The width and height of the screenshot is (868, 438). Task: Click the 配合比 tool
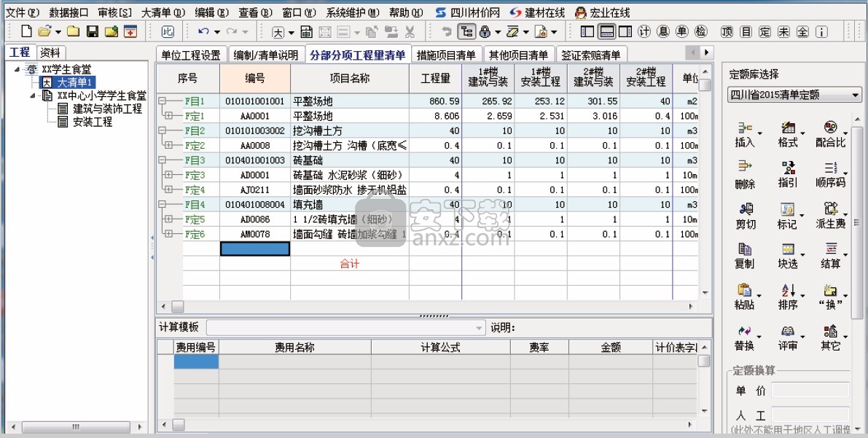click(830, 135)
